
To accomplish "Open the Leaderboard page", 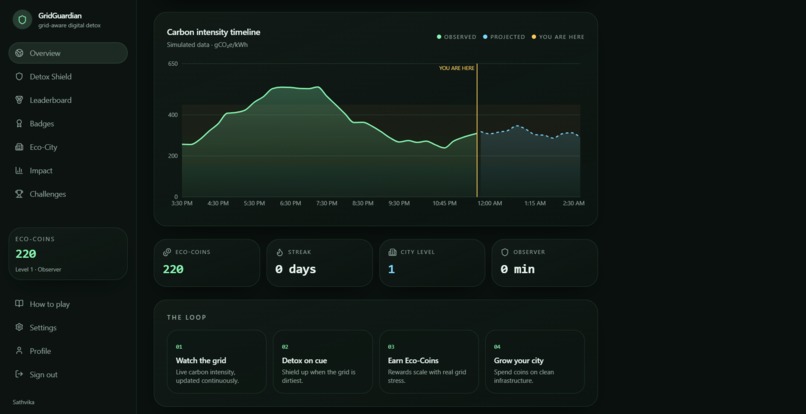I will click(68, 100).
